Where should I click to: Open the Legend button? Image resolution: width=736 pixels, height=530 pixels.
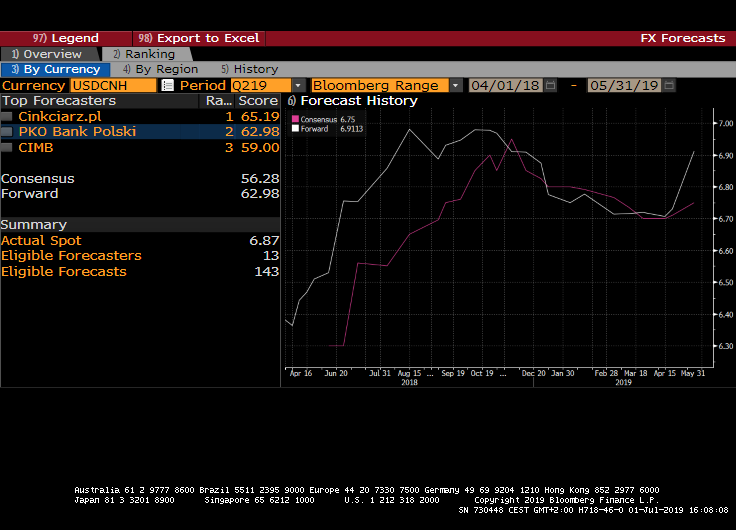pos(66,38)
